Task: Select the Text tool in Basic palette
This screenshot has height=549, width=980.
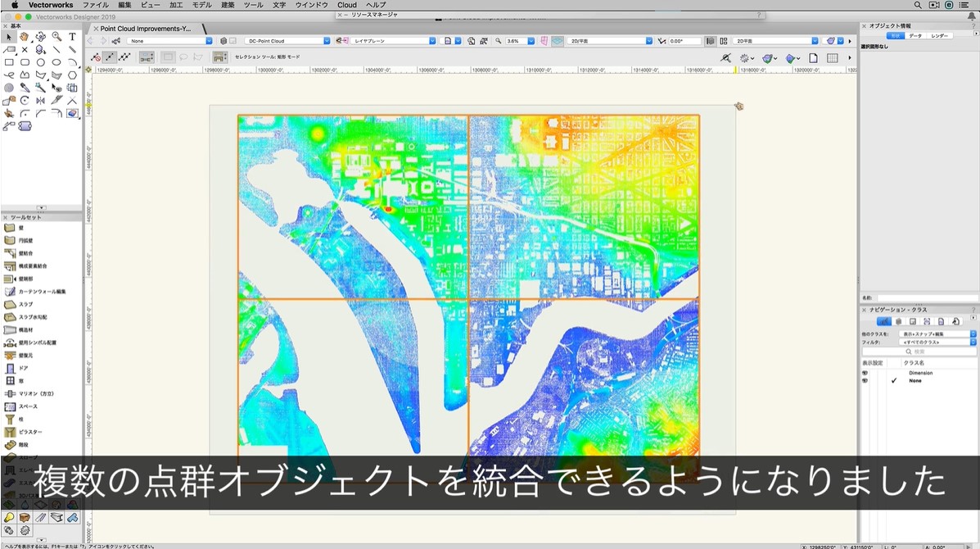Action: coord(72,37)
